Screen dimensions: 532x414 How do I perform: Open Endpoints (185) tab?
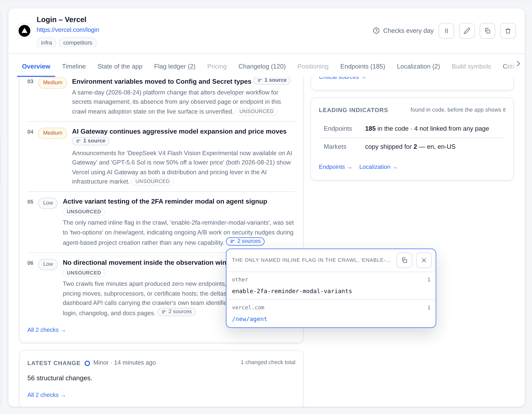coord(363,66)
